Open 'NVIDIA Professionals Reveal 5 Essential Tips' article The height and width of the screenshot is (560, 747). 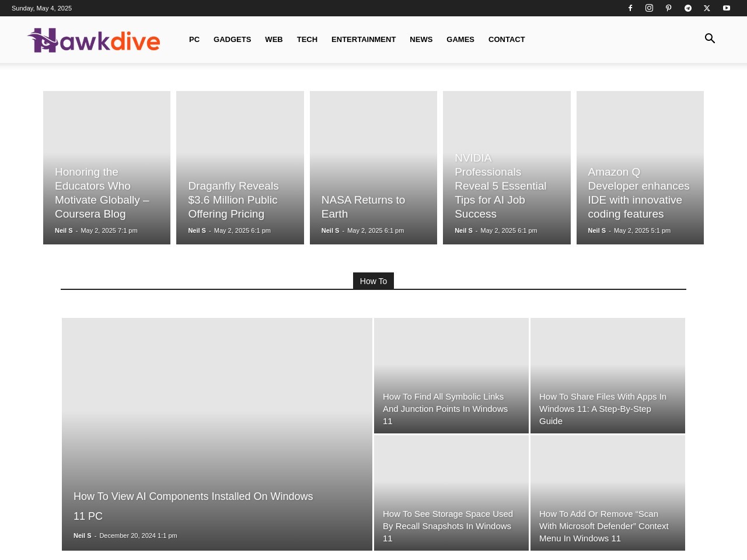(501, 186)
